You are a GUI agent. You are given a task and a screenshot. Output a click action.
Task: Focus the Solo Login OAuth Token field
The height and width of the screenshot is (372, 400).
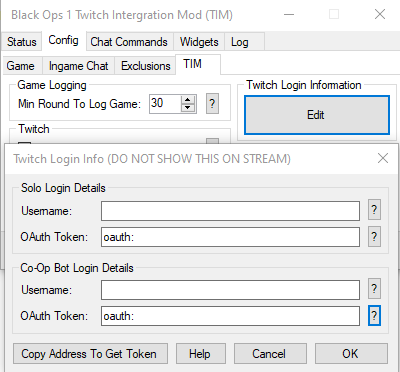point(230,237)
